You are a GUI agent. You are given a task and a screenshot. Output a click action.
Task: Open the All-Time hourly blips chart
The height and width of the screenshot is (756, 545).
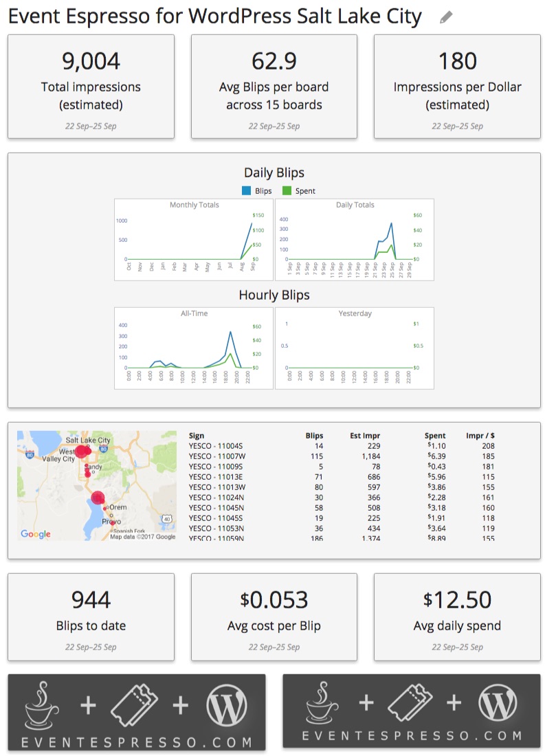[x=194, y=348]
